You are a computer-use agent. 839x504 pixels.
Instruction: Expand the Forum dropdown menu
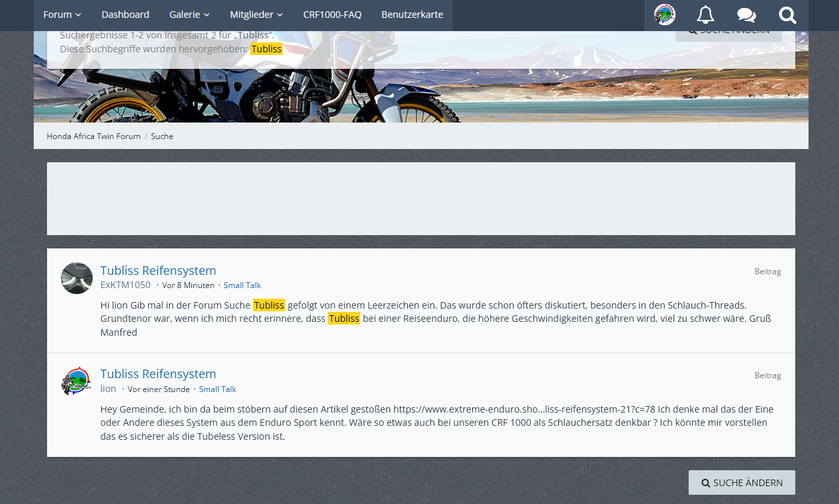(x=62, y=15)
